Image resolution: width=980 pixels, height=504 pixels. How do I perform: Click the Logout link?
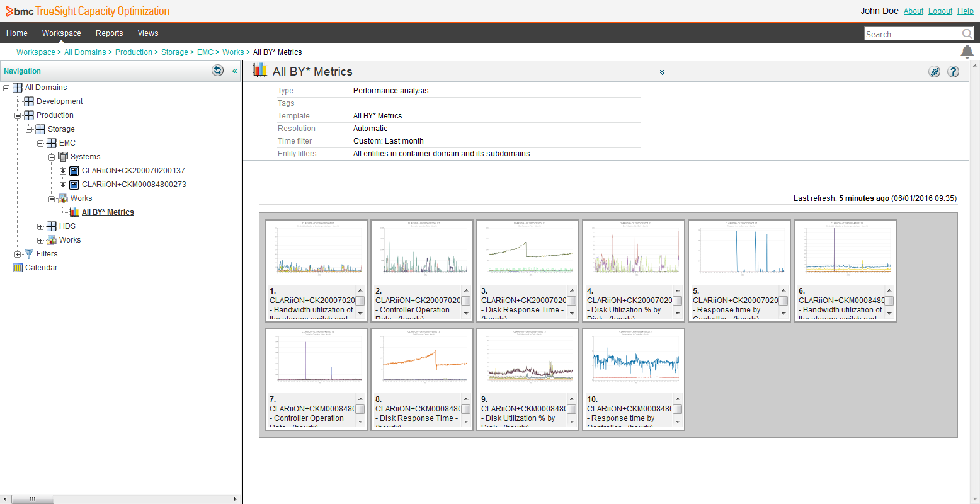(x=940, y=11)
